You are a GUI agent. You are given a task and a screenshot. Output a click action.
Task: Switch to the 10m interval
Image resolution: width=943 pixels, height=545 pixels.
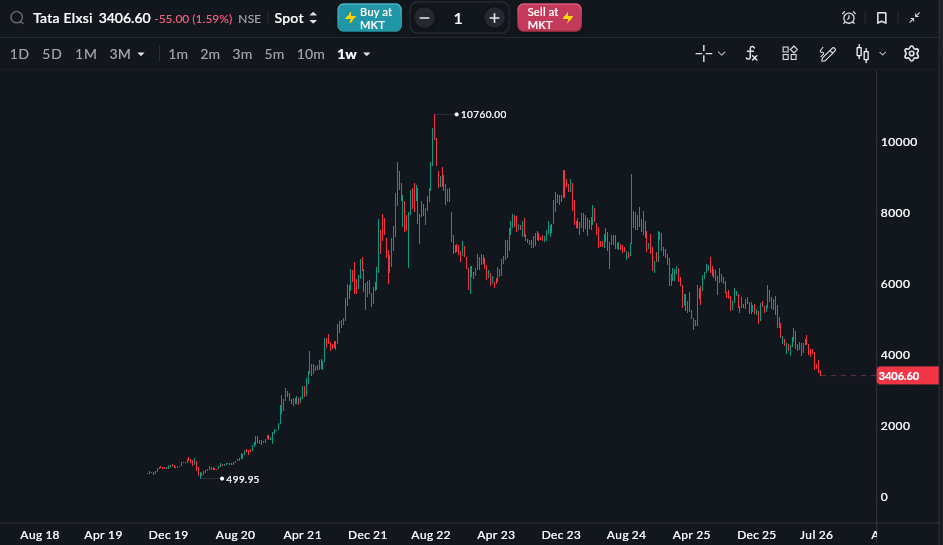point(310,54)
